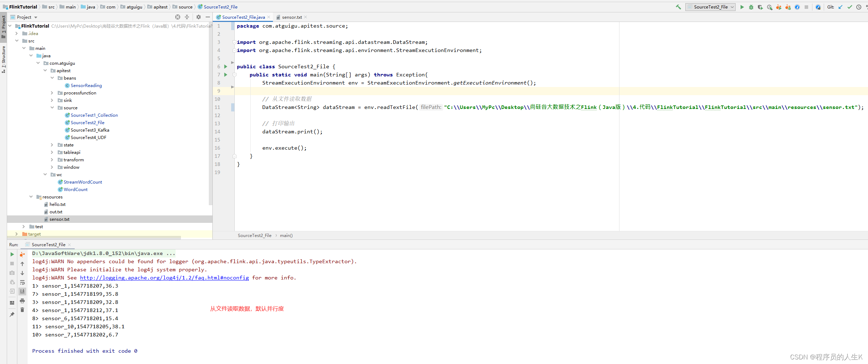Open the log4j FAQ link in the console
Screen dimensions: 868x364
pyautogui.click(x=164, y=278)
